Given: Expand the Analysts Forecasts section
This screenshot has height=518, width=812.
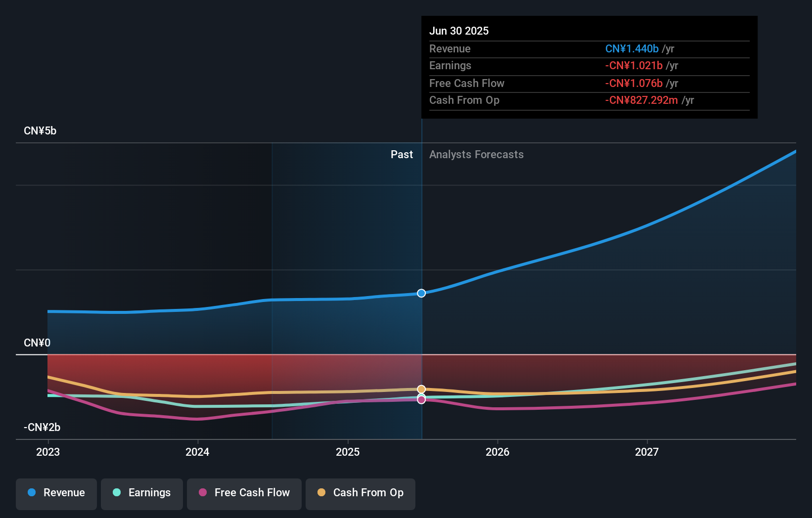Looking at the screenshot, I should coord(476,154).
